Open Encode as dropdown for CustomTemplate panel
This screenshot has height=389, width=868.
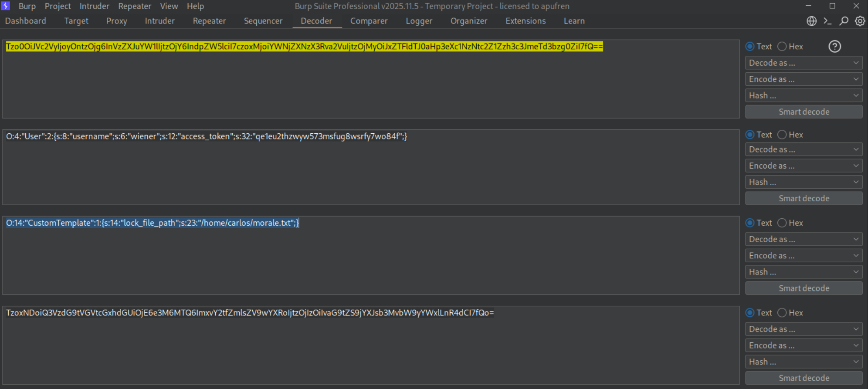(x=804, y=256)
